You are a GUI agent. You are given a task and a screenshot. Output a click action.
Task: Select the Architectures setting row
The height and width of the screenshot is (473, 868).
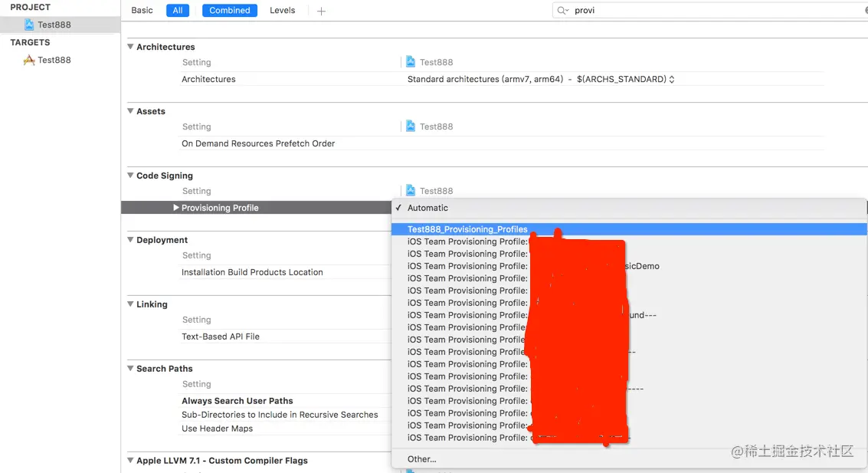coord(502,79)
